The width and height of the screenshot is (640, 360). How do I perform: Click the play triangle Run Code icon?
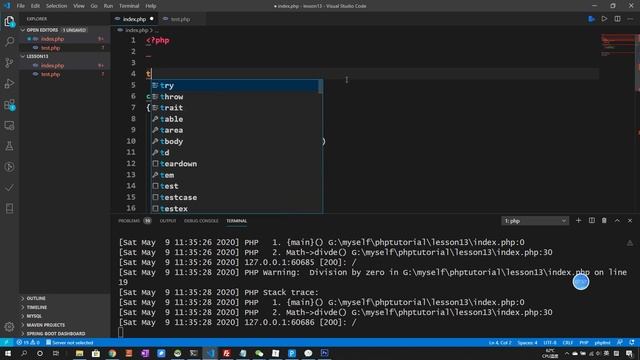(x=604, y=19)
